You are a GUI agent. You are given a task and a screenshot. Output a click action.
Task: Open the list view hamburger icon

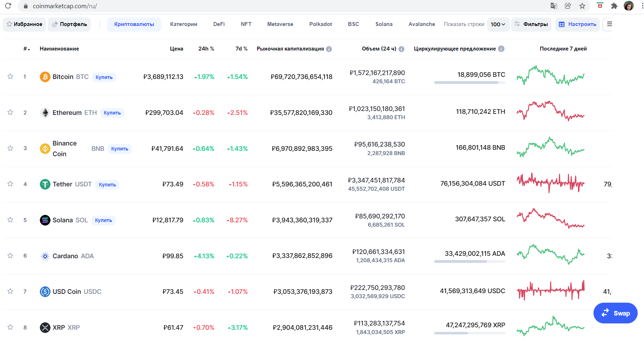click(609, 24)
